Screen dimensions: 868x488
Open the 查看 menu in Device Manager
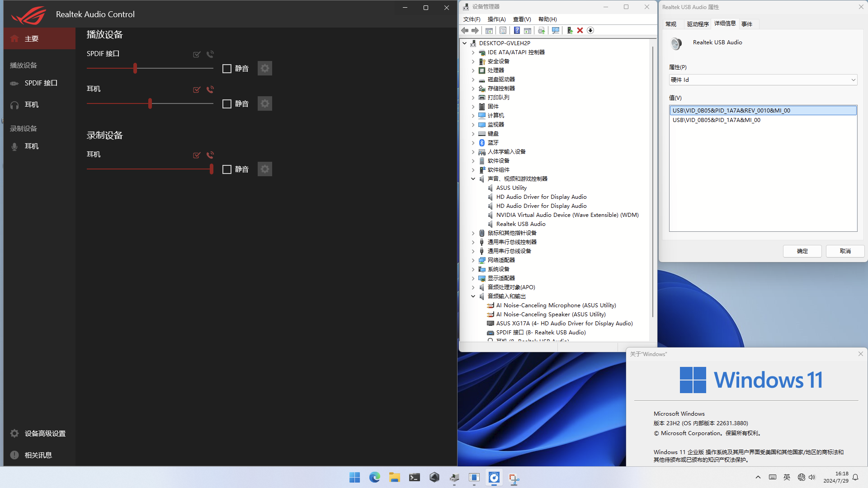pos(521,19)
